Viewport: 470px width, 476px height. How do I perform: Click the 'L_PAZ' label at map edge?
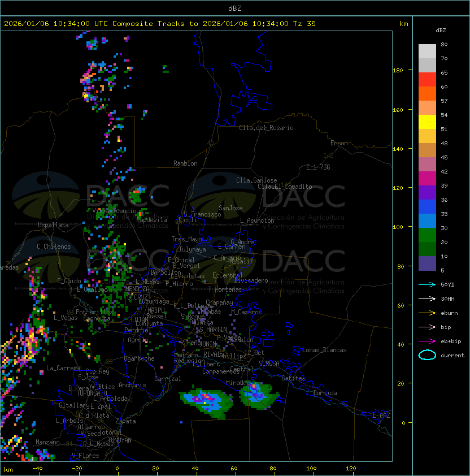click(x=381, y=416)
